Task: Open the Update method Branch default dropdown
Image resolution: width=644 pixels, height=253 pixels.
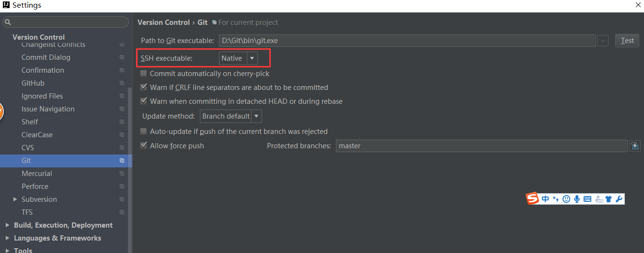Action: 231,116
